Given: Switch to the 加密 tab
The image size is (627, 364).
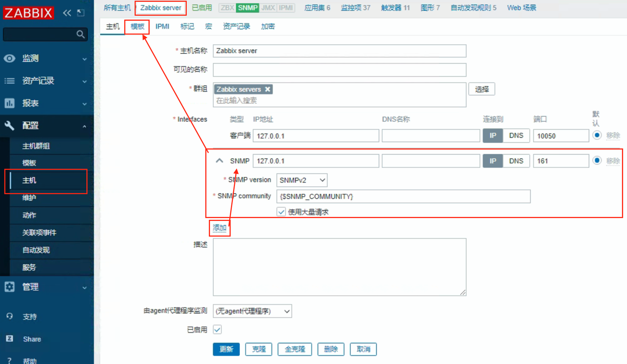Looking at the screenshot, I should coord(268,27).
